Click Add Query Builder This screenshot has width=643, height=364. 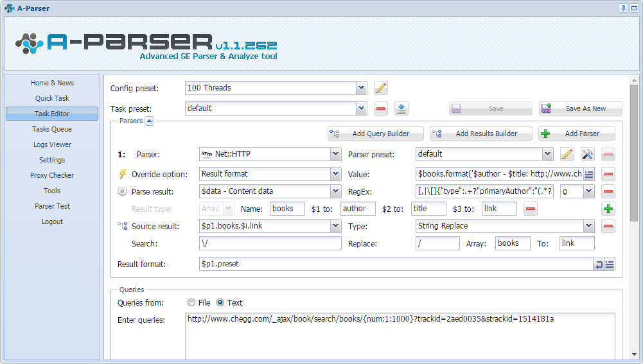[x=376, y=134]
